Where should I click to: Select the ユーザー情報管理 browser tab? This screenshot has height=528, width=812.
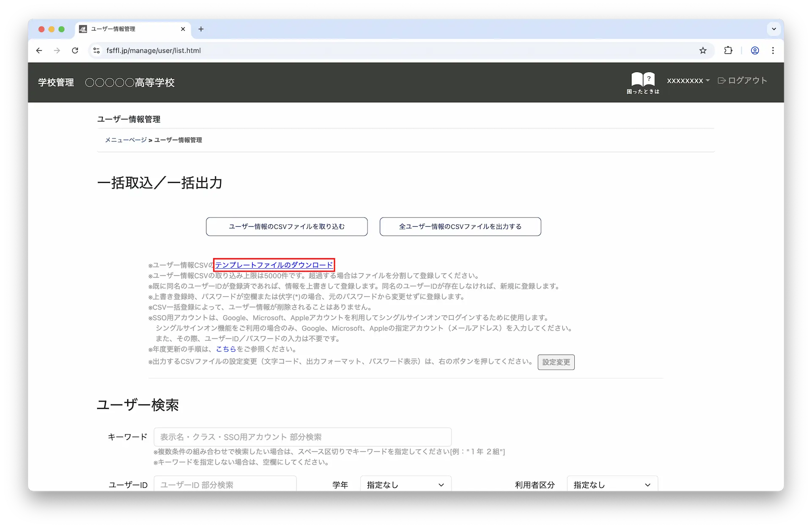point(127,29)
